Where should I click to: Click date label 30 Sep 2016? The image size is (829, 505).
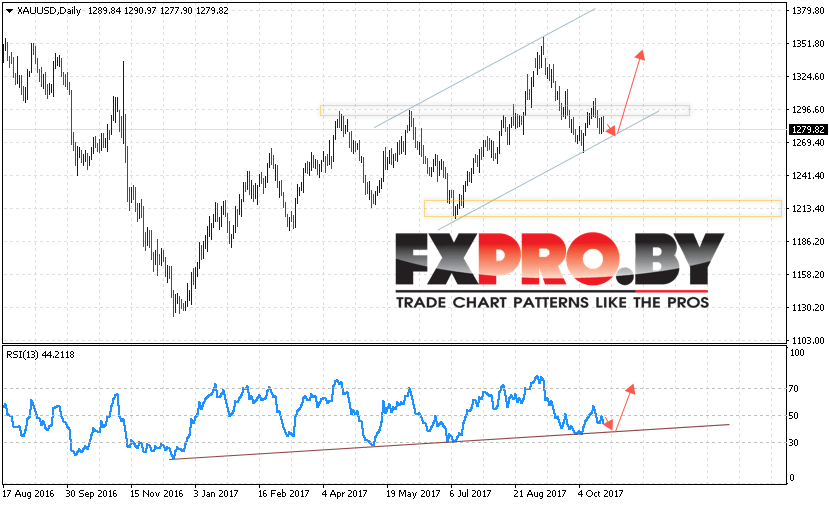click(x=91, y=494)
